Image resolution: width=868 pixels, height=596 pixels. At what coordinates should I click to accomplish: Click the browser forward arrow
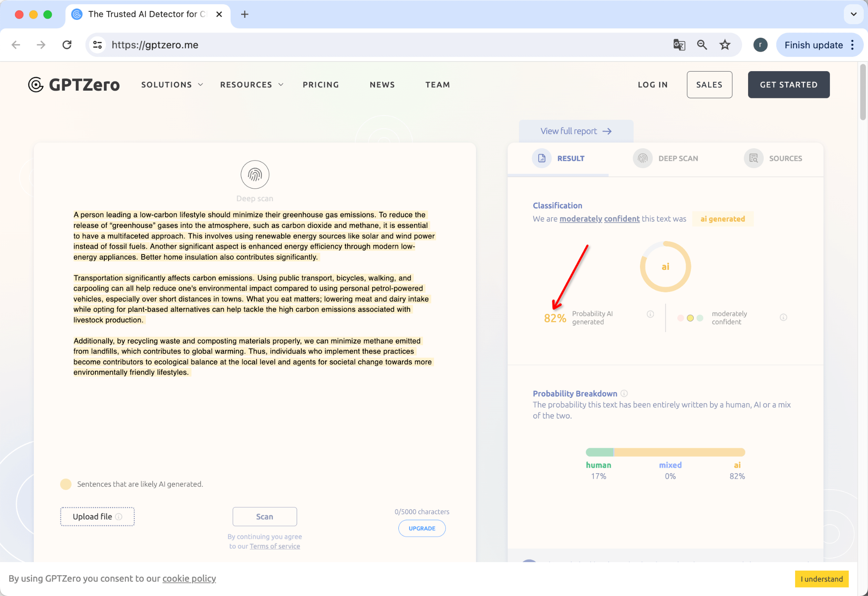tap(41, 45)
